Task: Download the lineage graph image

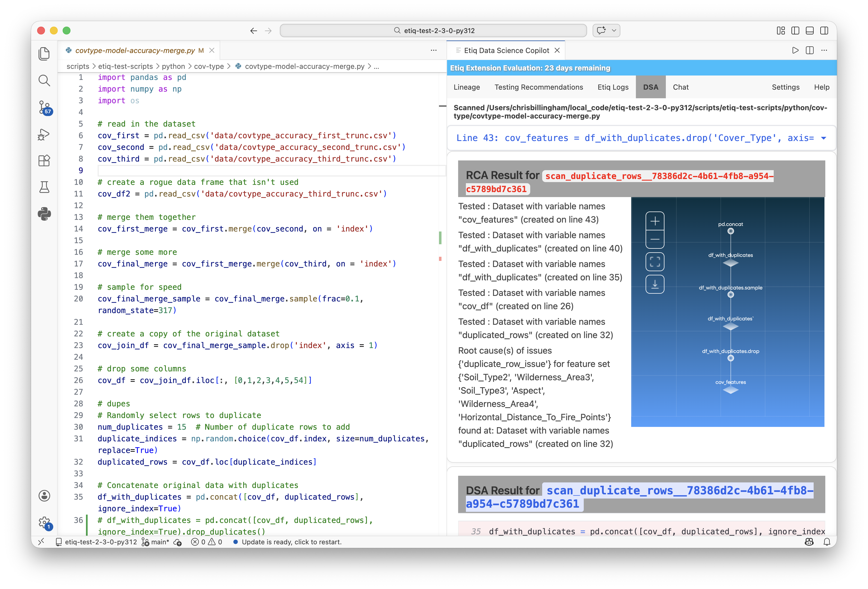Action: [x=654, y=285]
